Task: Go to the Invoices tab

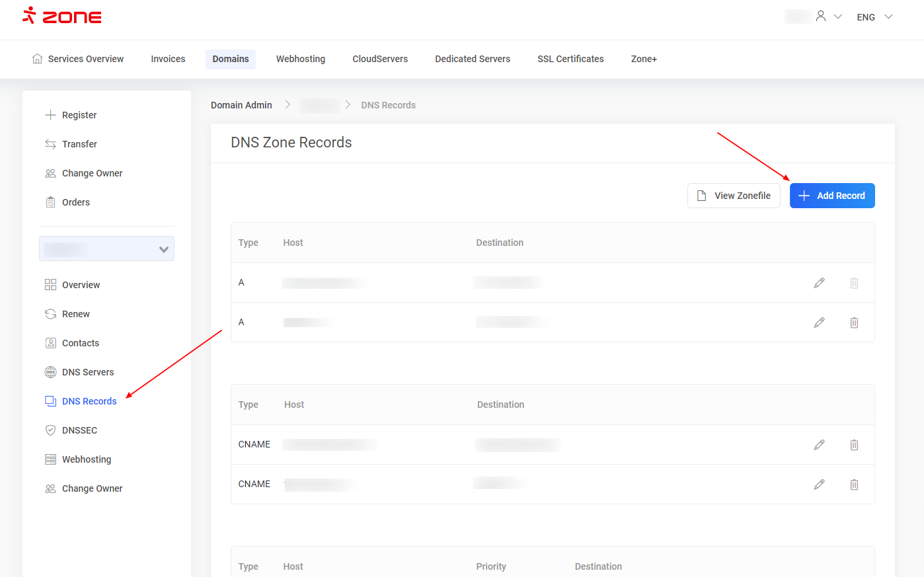Action: pyautogui.click(x=168, y=59)
